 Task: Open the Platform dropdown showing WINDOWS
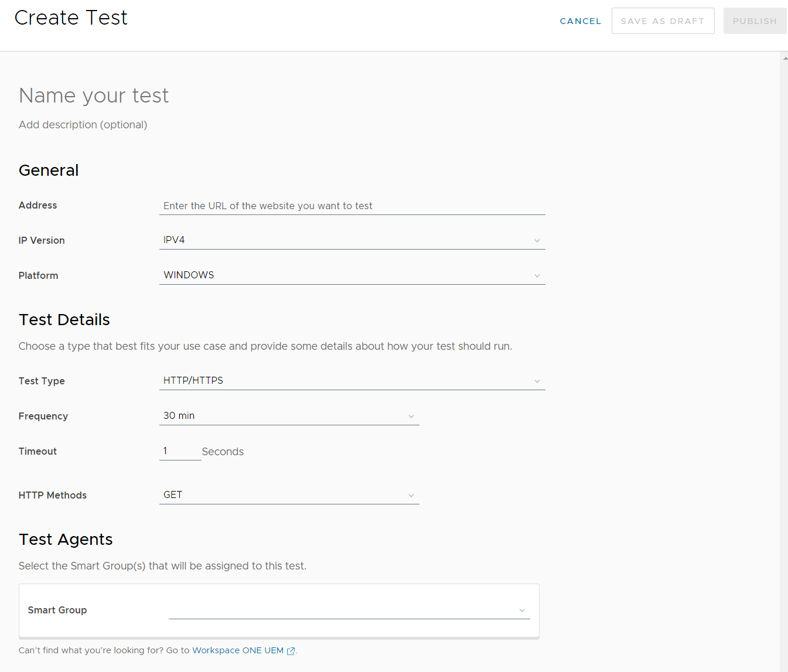(x=352, y=275)
